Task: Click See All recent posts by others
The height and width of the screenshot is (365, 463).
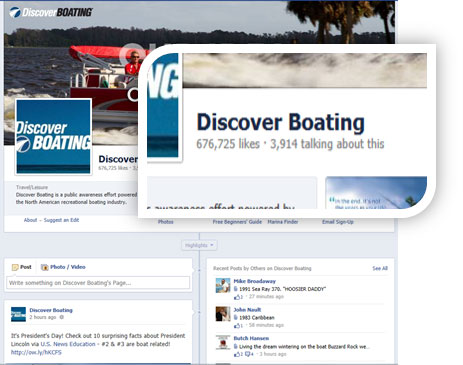Action: 380,268
